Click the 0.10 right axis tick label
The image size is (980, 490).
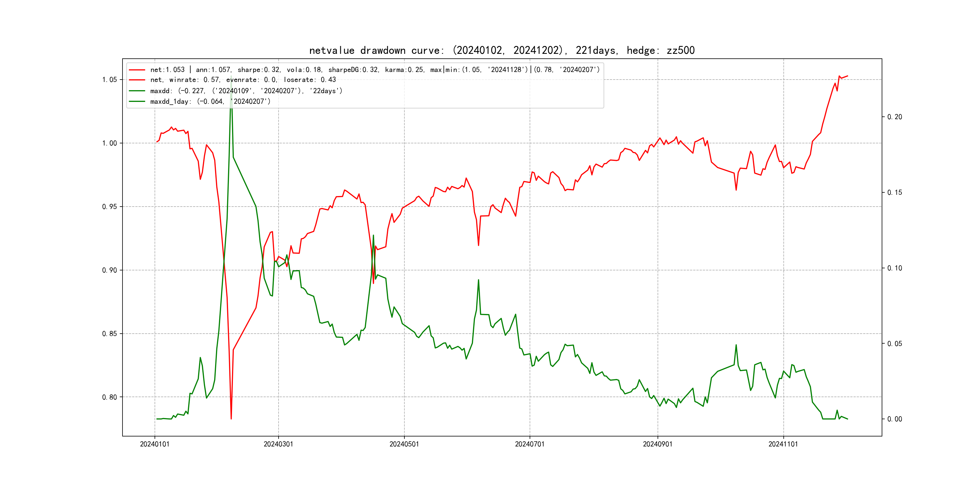(894, 268)
